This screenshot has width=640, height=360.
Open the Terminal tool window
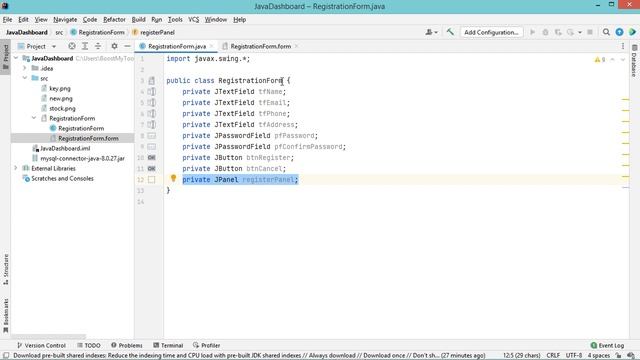(168, 345)
